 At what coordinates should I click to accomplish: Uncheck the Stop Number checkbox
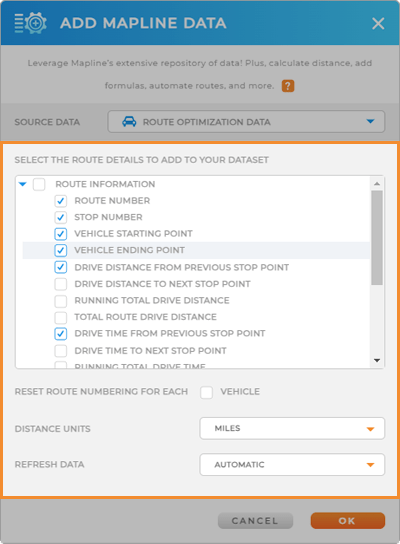click(x=61, y=217)
